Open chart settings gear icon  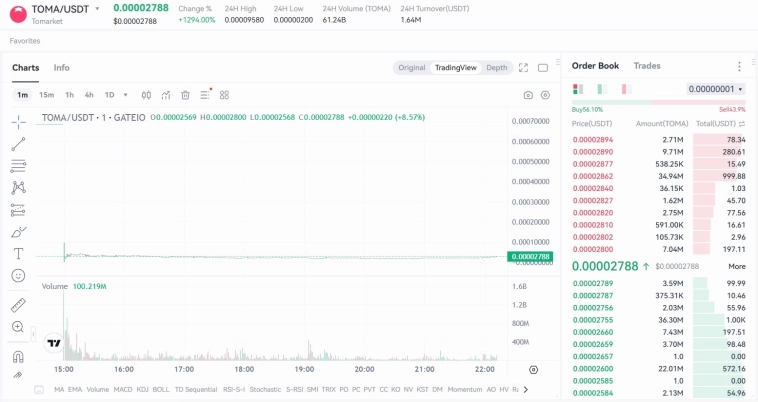[x=545, y=95]
